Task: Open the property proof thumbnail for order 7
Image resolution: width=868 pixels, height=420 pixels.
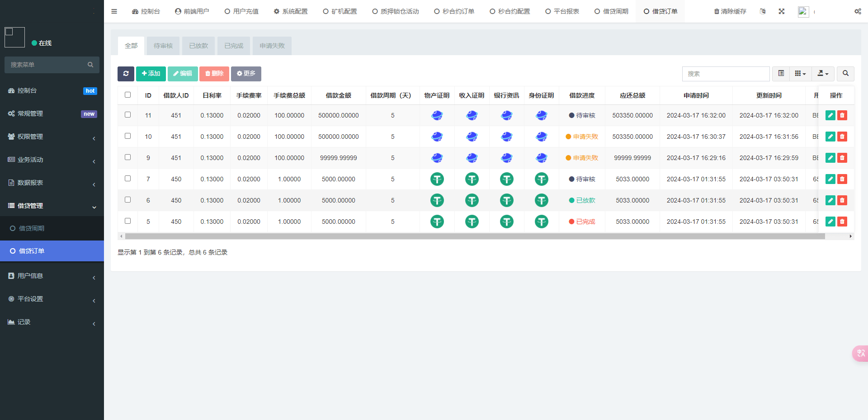Action: click(437, 179)
